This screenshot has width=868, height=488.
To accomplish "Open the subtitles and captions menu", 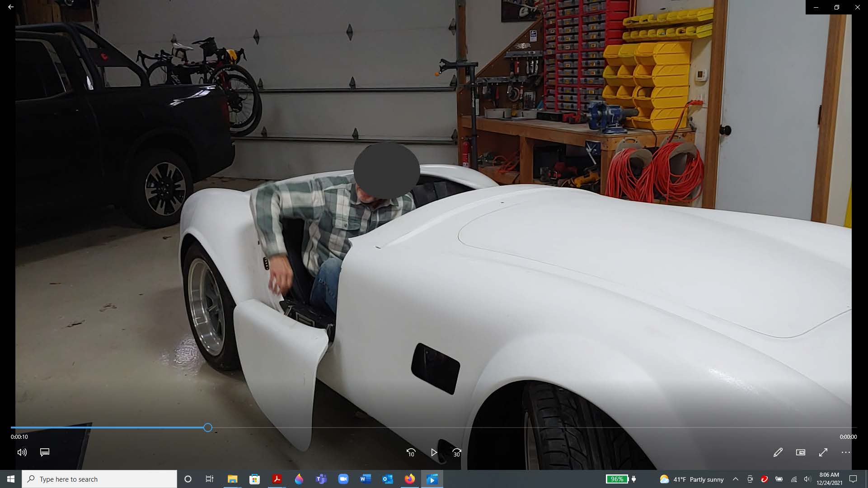I will pos(44,452).
